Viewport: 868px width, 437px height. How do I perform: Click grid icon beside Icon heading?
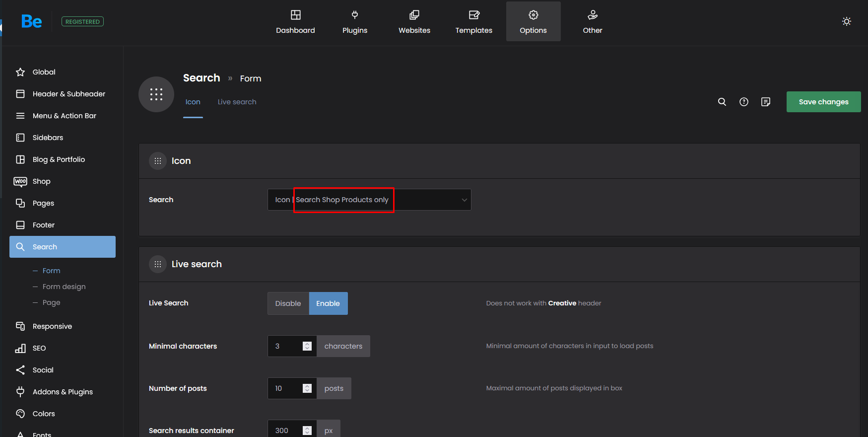[158, 161]
